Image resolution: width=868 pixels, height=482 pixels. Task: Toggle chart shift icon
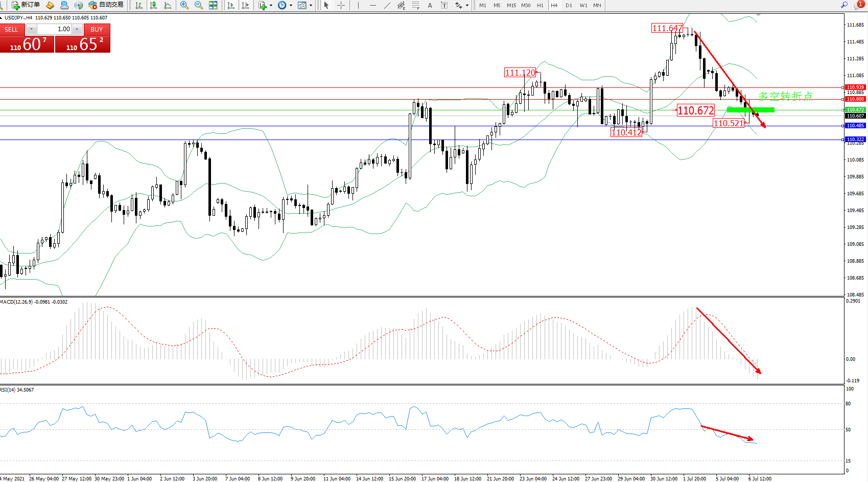coord(245,5)
